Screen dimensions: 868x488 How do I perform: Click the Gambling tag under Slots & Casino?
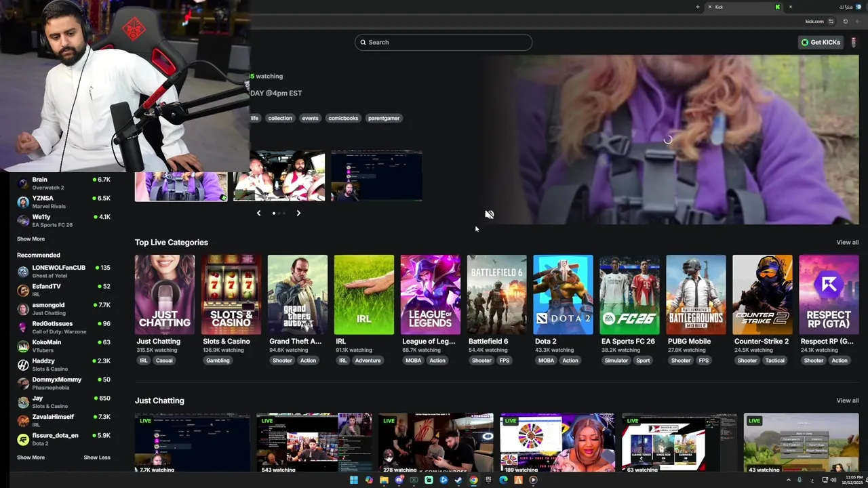coord(218,361)
